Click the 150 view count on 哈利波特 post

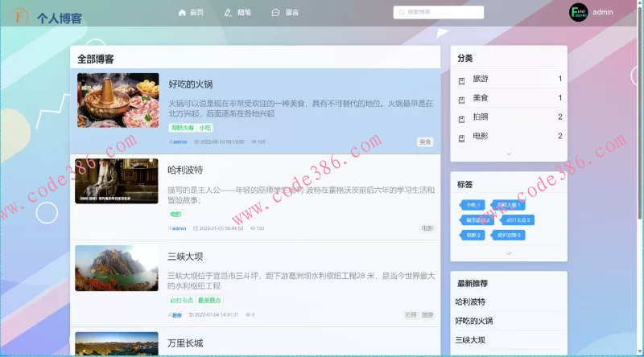tap(258, 228)
